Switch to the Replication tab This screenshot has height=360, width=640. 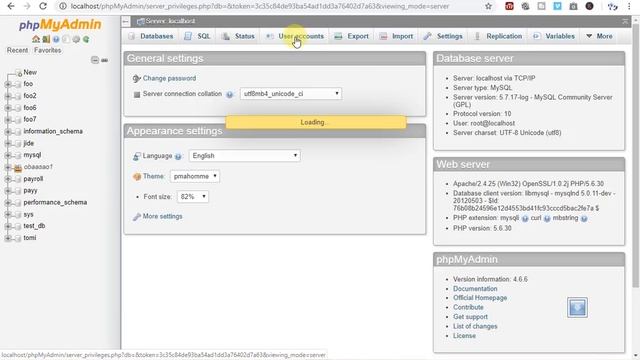pos(498,36)
